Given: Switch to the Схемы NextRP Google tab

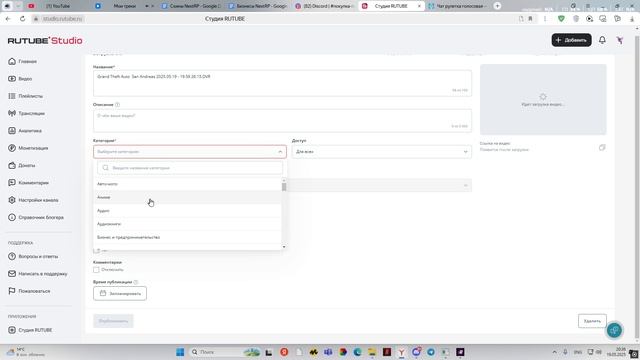Looking at the screenshot, I should 191,6.
